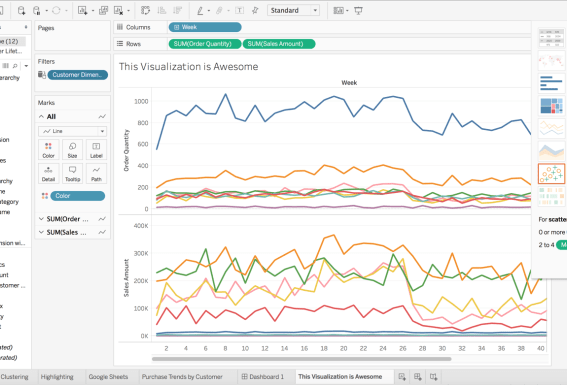Click the data pane search magnifier icon

(15, 66)
